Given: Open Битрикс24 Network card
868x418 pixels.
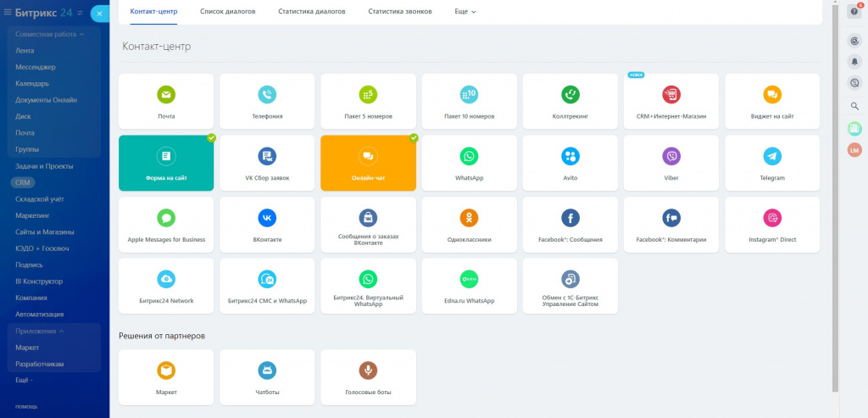Looking at the screenshot, I should (166, 287).
